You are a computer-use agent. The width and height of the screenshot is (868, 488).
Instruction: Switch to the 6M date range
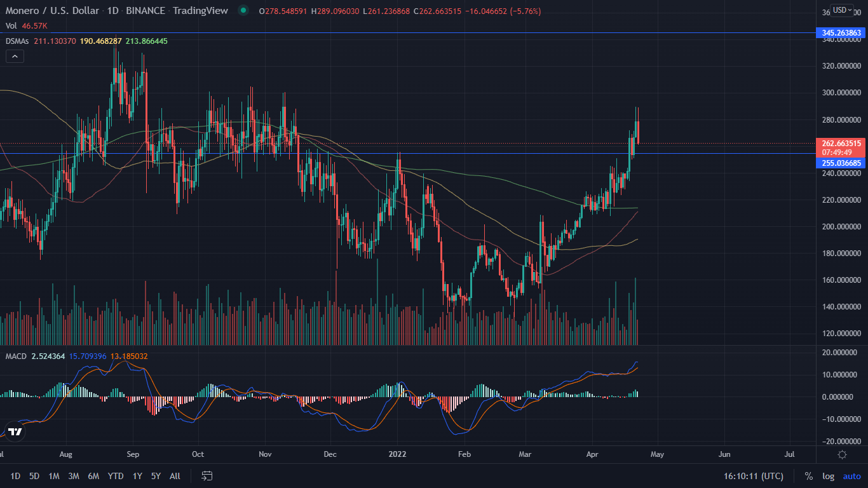pyautogui.click(x=93, y=476)
